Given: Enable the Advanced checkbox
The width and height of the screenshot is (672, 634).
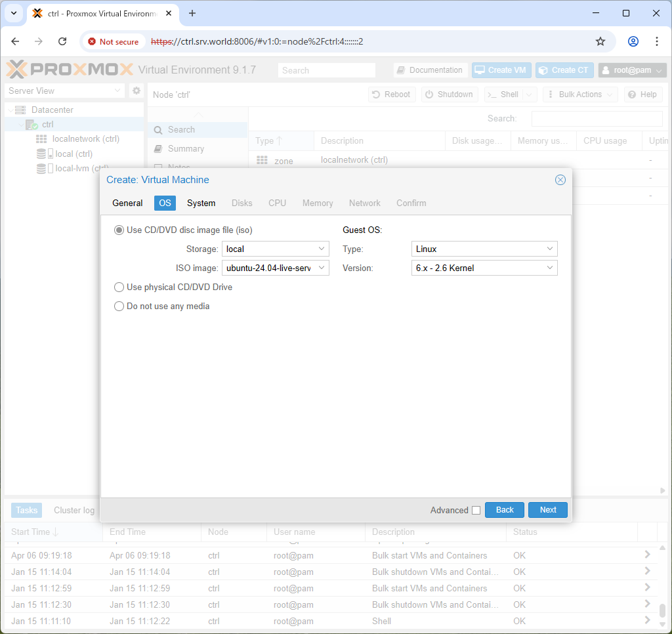Looking at the screenshot, I should [476, 510].
